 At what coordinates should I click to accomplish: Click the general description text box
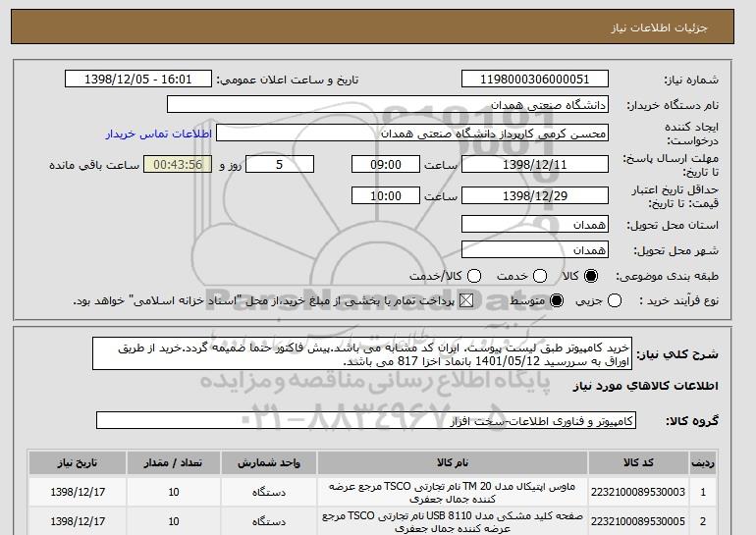click(362, 353)
